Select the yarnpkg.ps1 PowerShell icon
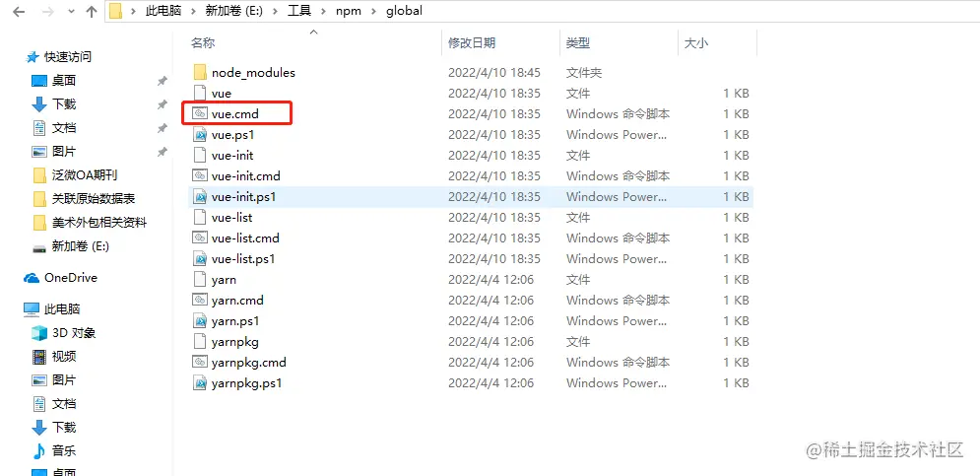The width and height of the screenshot is (980, 476). point(200,382)
